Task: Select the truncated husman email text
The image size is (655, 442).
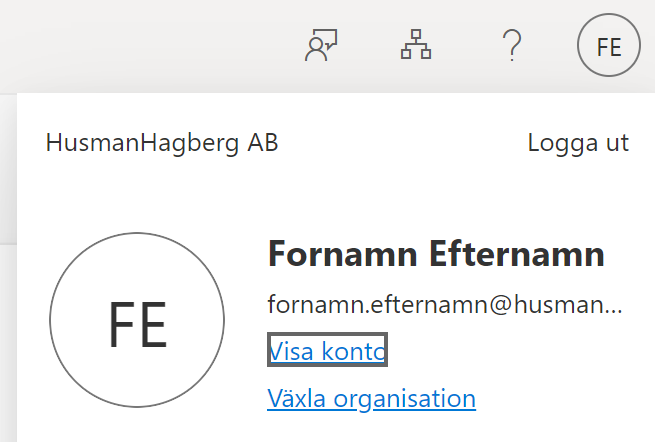Action: (445, 305)
